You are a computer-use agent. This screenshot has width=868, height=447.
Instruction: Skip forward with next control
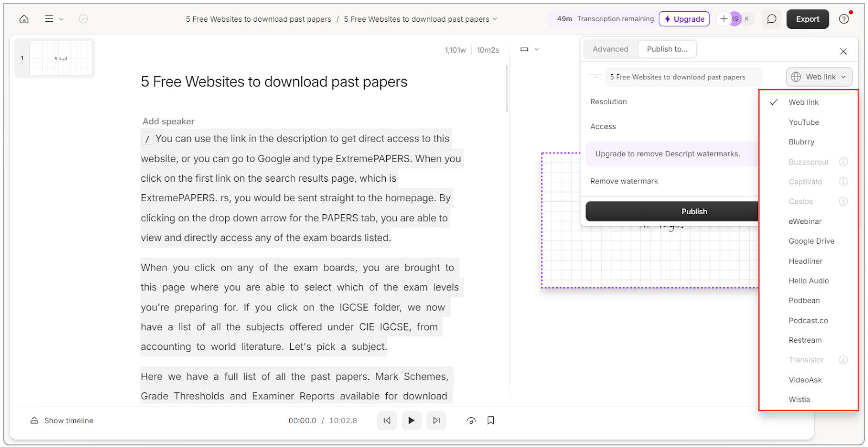436,420
